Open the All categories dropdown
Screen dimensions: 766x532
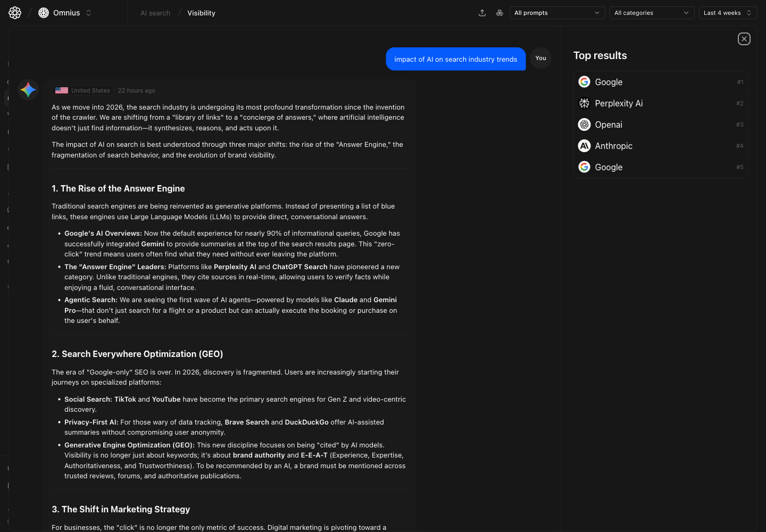click(652, 12)
